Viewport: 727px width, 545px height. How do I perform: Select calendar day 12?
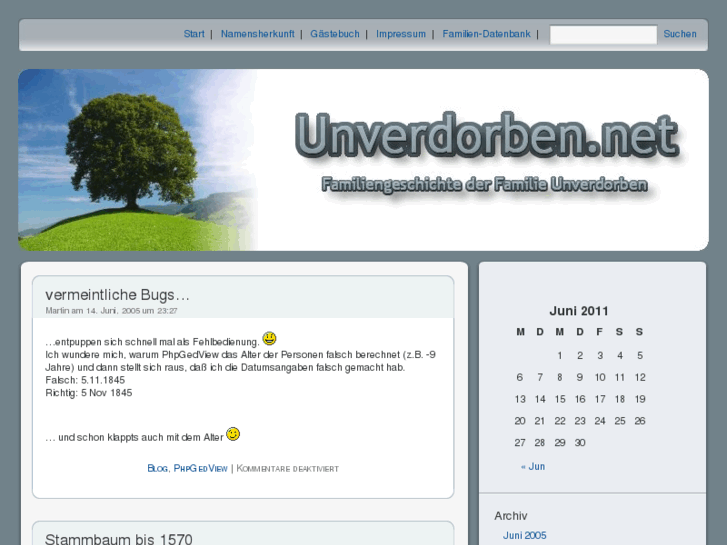click(640, 377)
